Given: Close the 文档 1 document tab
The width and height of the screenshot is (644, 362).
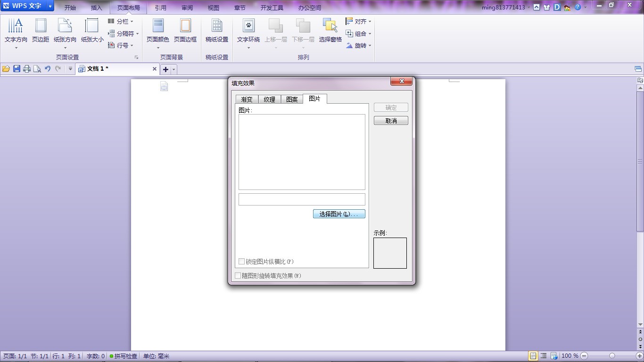Looking at the screenshot, I should point(154,69).
